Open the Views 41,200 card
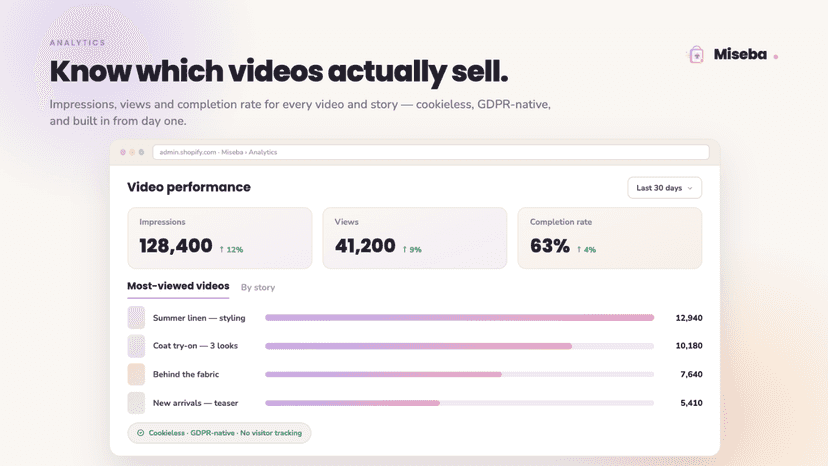 point(415,238)
